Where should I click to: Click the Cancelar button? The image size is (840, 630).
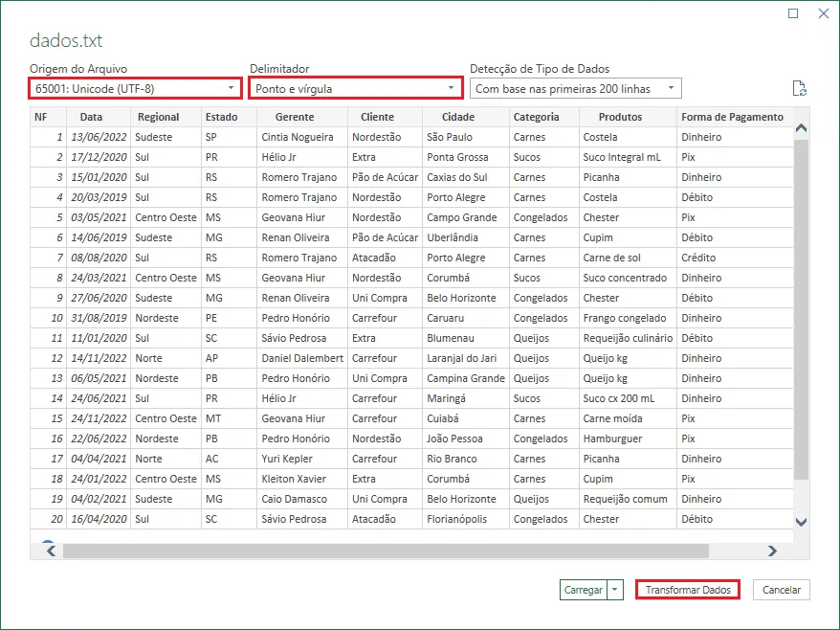point(781,590)
